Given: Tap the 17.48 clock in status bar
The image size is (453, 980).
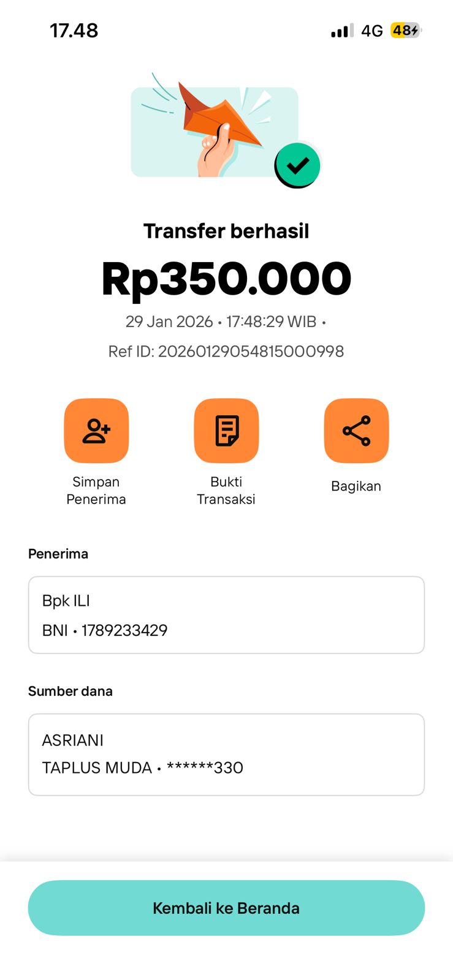Looking at the screenshot, I should pos(74,31).
